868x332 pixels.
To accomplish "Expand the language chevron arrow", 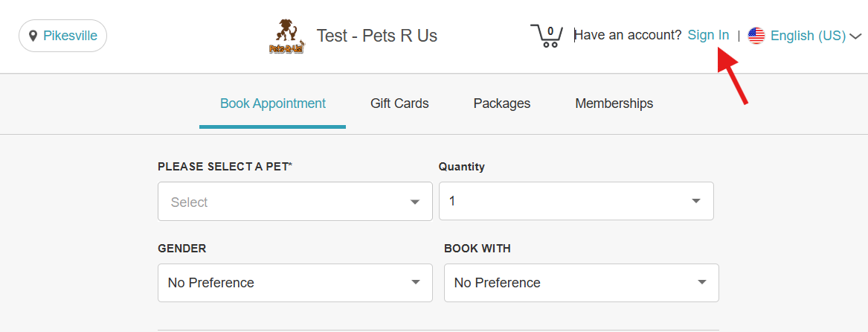I will (855, 36).
